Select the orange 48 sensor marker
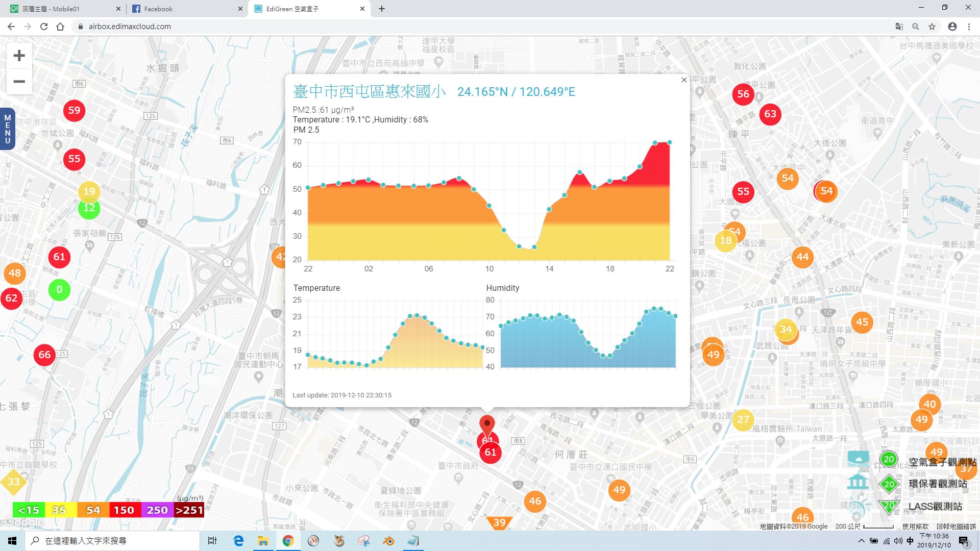This screenshot has height=551, width=980. click(x=15, y=273)
